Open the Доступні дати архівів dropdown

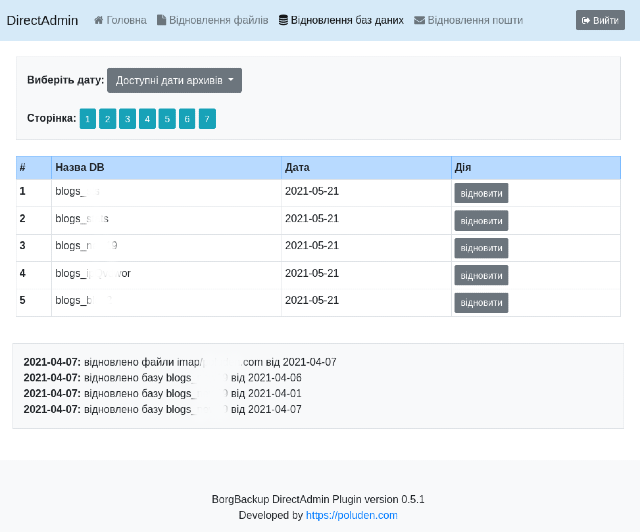(x=173, y=80)
